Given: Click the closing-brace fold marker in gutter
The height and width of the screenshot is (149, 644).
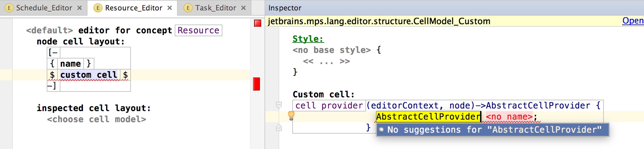Looking at the screenshot, I should point(279,128).
